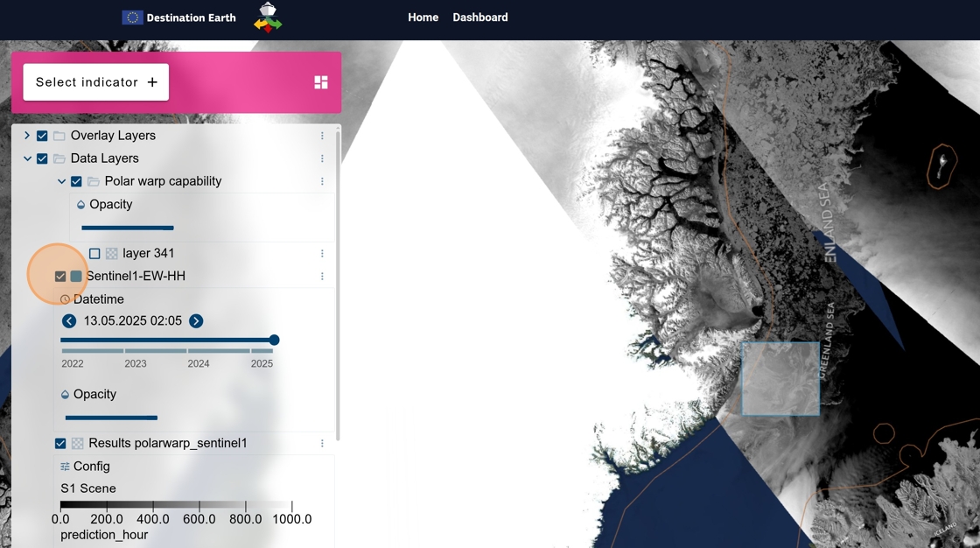Toggle the Overlay Layers checkbox

[x=42, y=136]
